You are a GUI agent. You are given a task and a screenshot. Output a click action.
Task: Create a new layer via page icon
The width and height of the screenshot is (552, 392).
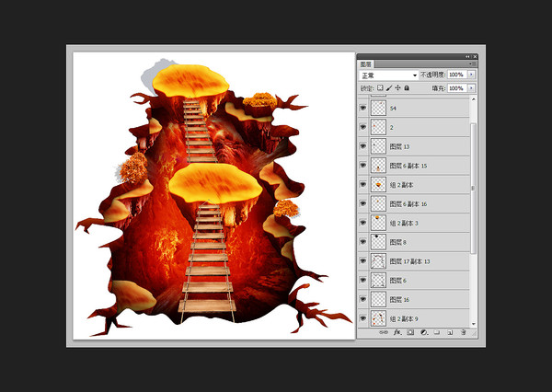450,332
